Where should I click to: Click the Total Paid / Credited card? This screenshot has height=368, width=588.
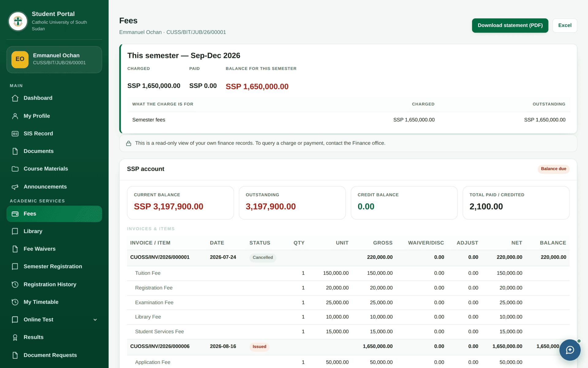516,203
